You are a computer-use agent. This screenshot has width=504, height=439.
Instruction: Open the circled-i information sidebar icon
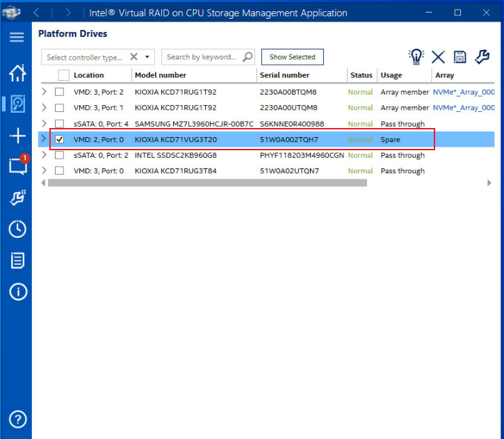18,292
